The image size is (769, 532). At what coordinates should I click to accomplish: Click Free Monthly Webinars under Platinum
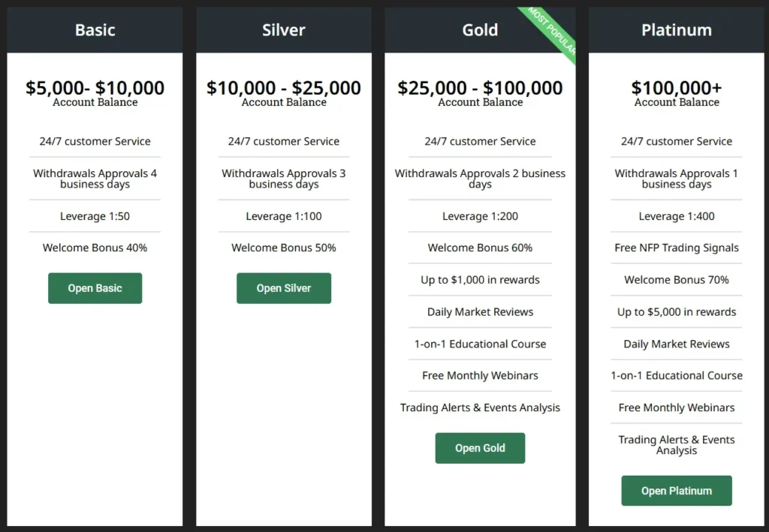click(676, 407)
